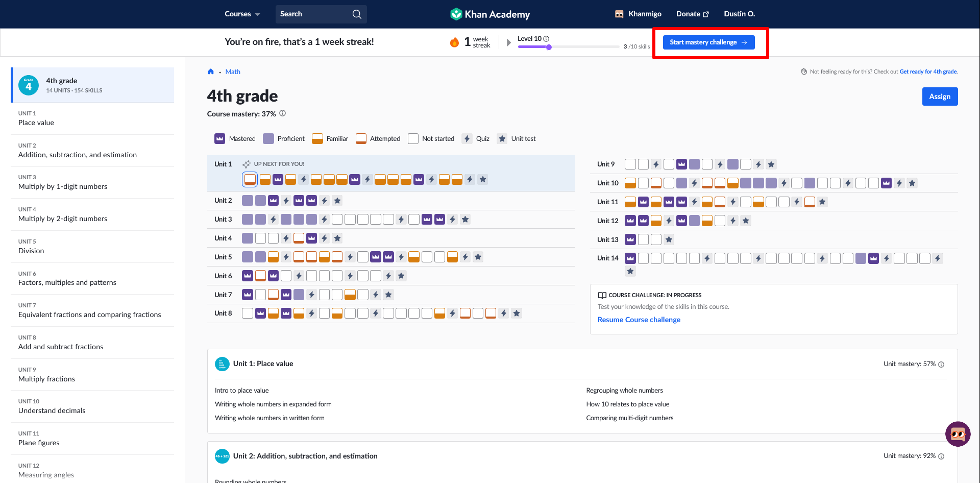The height and width of the screenshot is (483, 980).
Task: Open Unit 2 unit test star
Action: (x=337, y=201)
